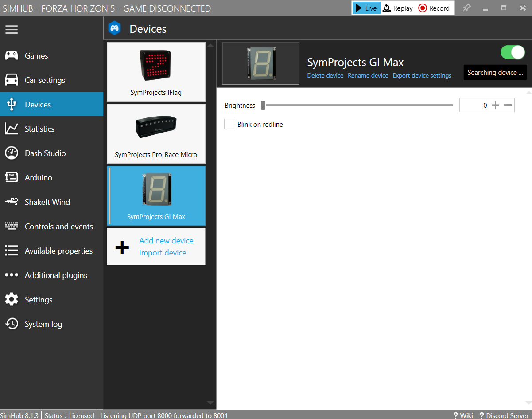Switch to Live mode
Screen dimensions: 532x419
pos(366,8)
